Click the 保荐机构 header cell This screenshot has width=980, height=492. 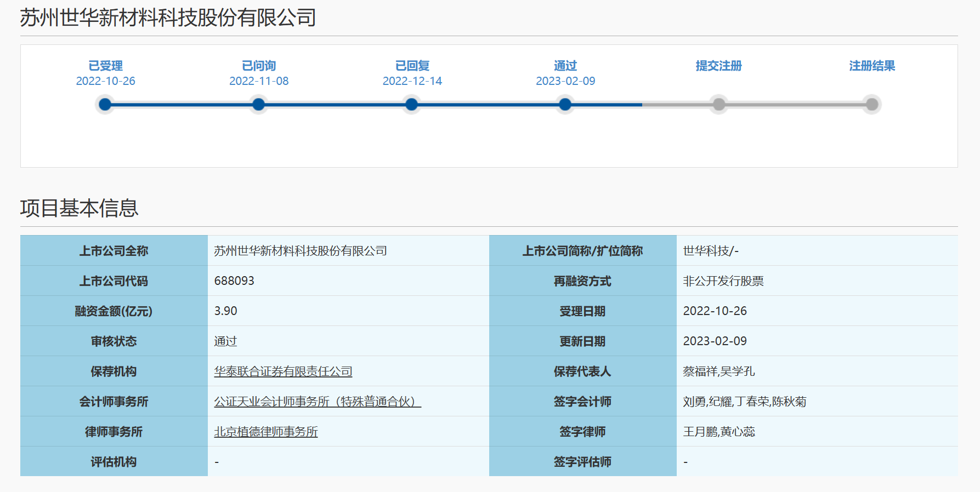coord(114,371)
